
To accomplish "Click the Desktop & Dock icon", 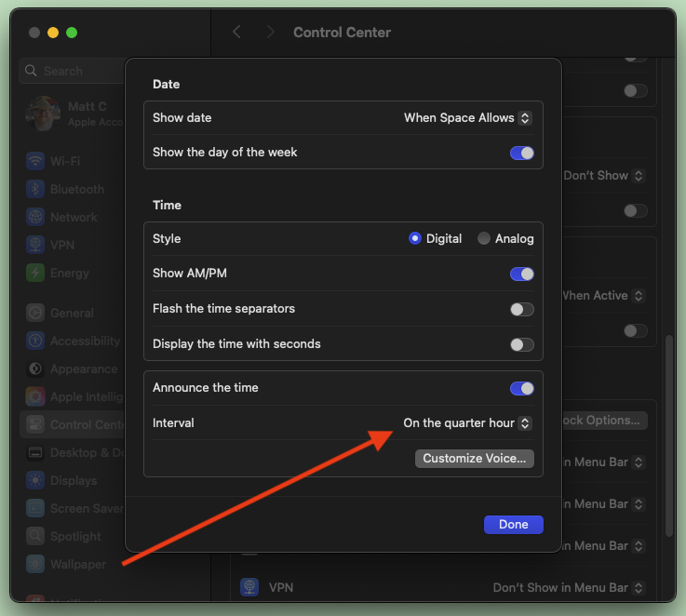I will [35, 453].
